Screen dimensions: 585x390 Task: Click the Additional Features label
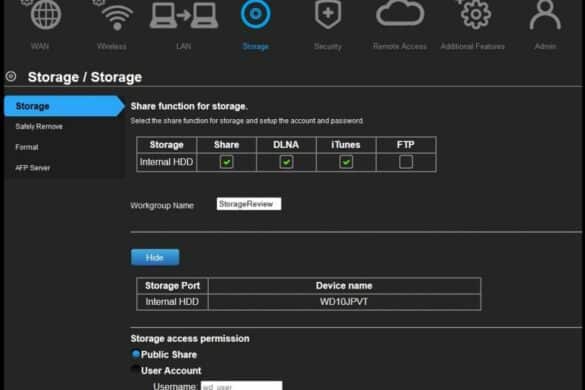click(x=472, y=46)
